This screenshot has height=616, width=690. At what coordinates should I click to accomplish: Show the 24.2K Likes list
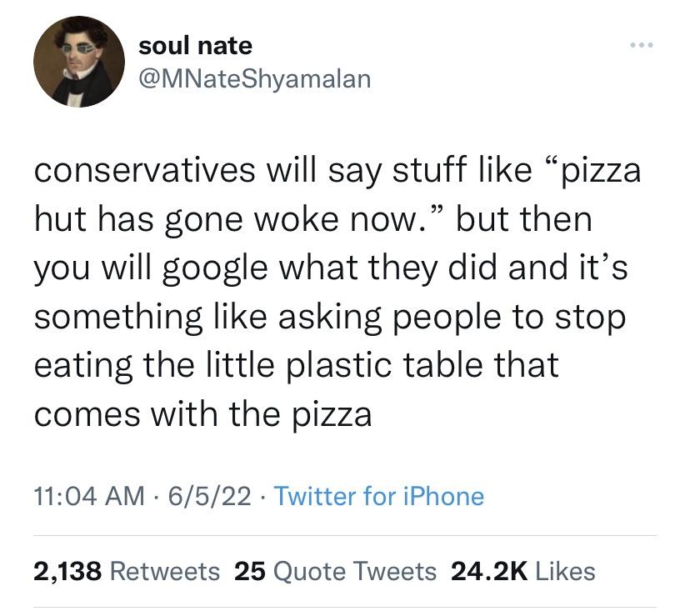coord(522,571)
